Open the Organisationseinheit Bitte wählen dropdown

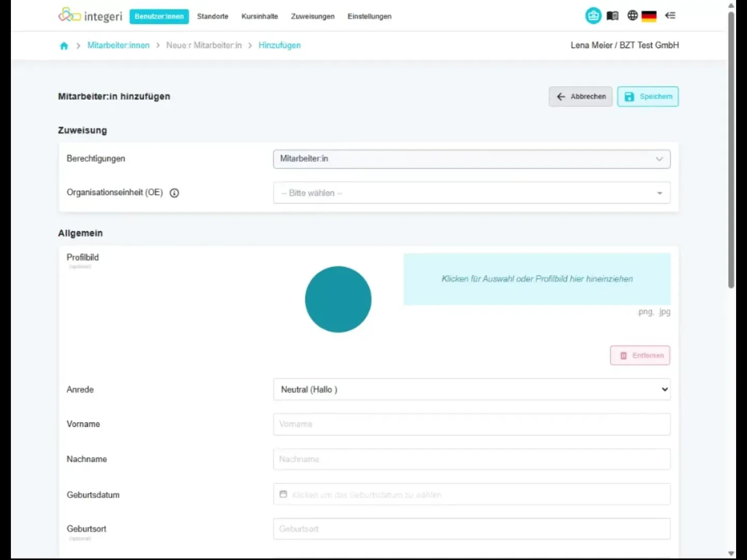(472, 193)
